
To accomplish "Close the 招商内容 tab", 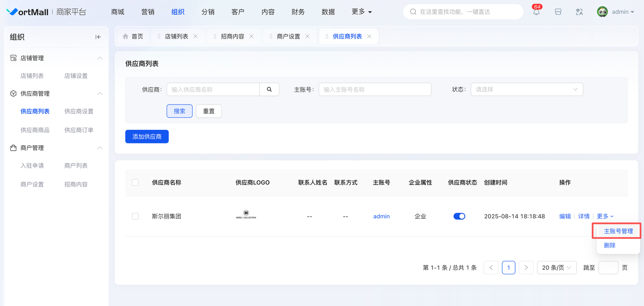I will point(252,37).
